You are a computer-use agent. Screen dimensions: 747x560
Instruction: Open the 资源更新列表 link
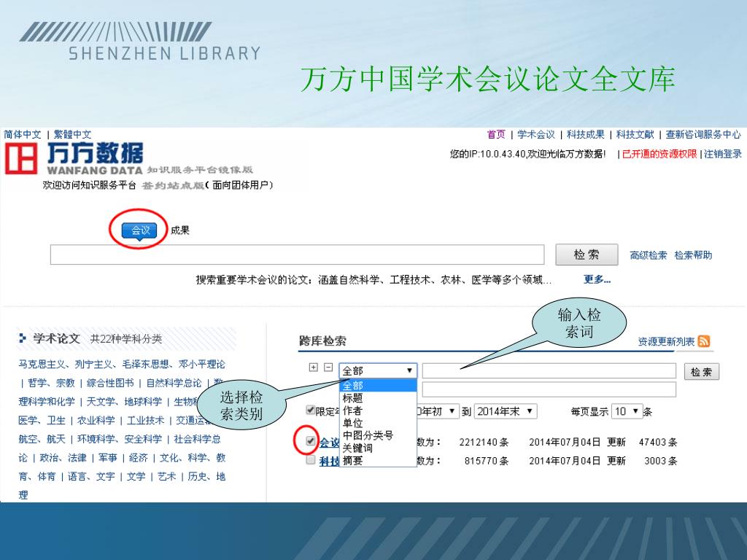coord(666,341)
